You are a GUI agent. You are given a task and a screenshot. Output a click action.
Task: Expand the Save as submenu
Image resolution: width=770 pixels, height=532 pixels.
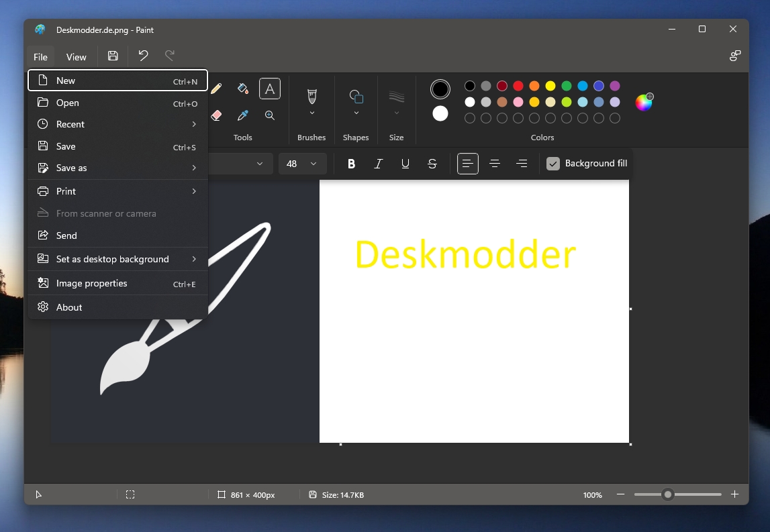(x=118, y=168)
